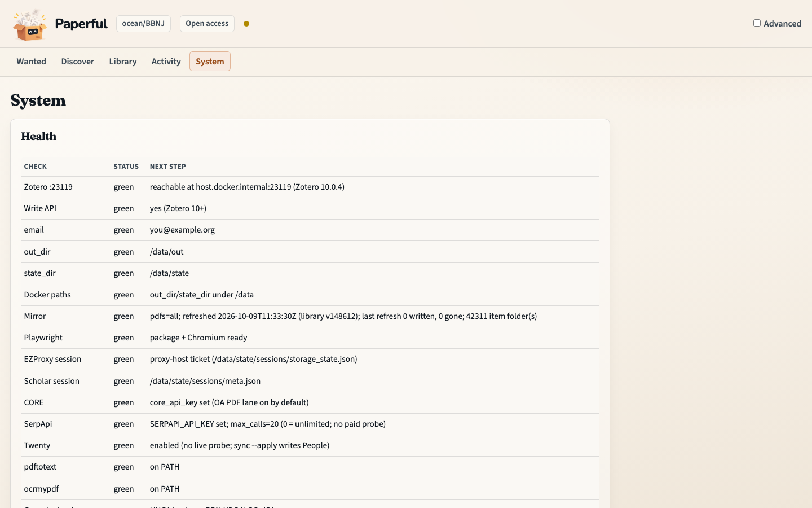Click the you@example.org email value
Screen dimensions: 812x508
182,230
